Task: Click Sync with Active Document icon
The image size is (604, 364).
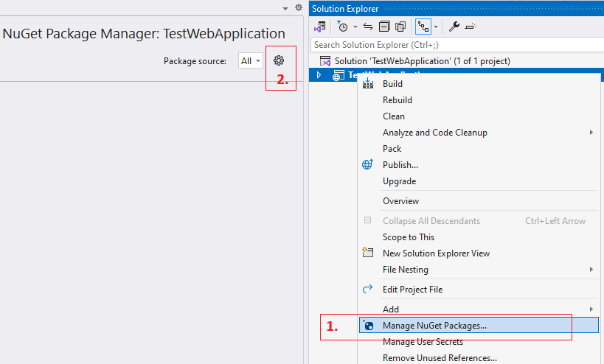Action: 368,27
